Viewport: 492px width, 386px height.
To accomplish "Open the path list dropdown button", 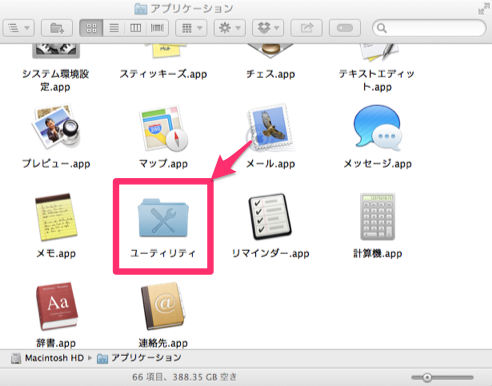I will click(x=18, y=28).
